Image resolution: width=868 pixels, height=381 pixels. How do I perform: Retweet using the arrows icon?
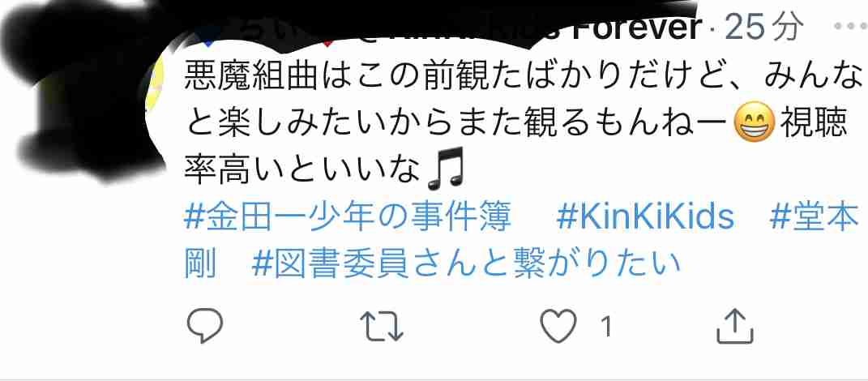click(382, 326)
